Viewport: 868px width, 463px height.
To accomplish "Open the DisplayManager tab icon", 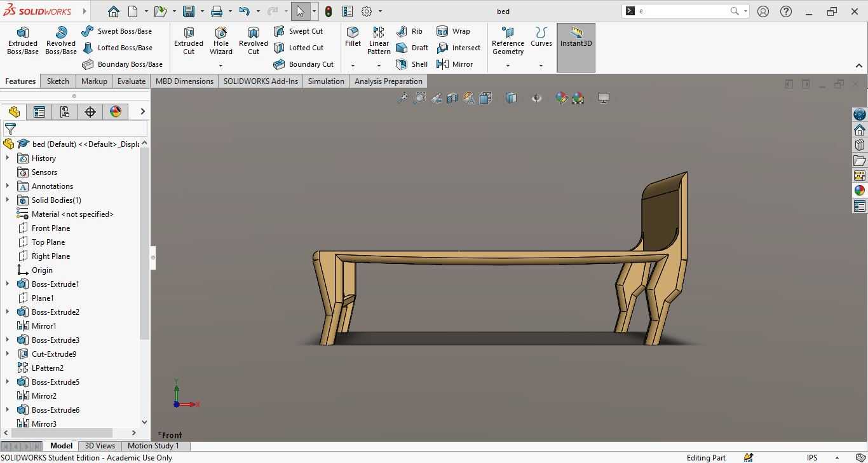I will point(116,112).
